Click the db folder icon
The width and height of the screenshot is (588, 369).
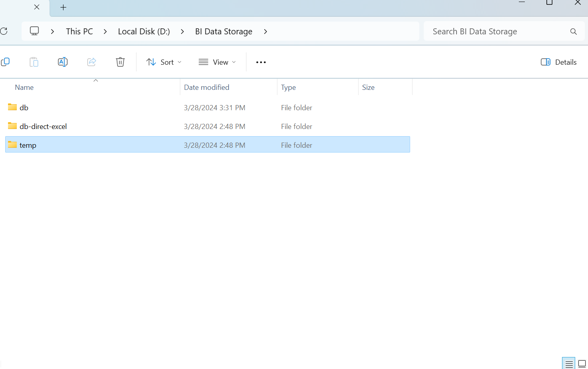click(x=12, y=107)
